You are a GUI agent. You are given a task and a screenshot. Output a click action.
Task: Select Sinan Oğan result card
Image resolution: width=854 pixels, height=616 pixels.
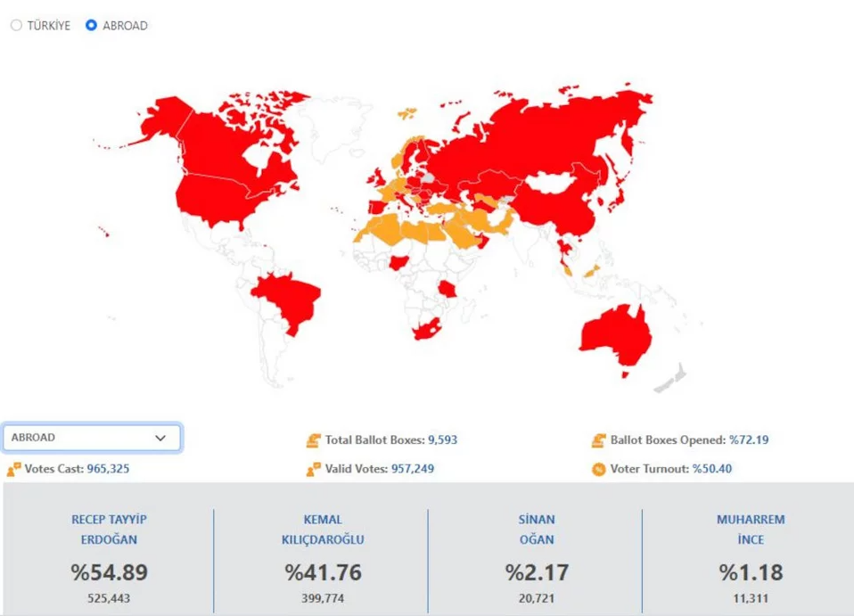point(537,557)
